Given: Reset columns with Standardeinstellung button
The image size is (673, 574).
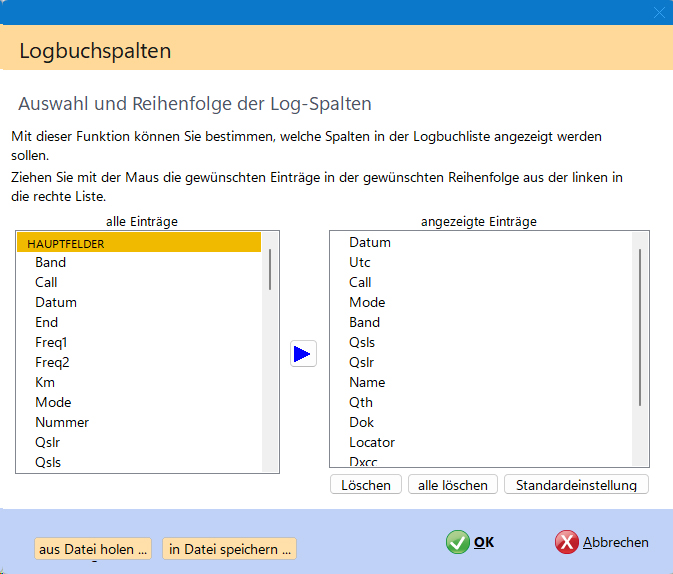Looking at the screenshot, I should click(576, 485).
